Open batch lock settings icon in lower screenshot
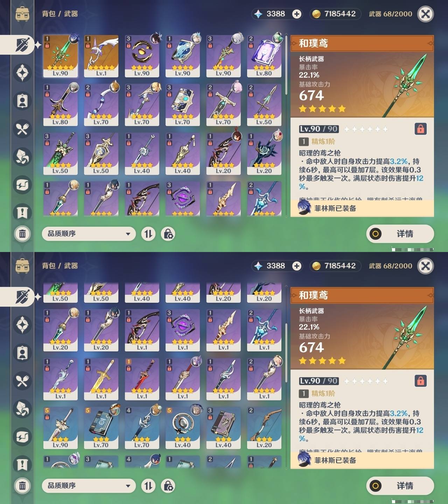The width and height of the screenshot is (448, 504). [x=168, y=486]
